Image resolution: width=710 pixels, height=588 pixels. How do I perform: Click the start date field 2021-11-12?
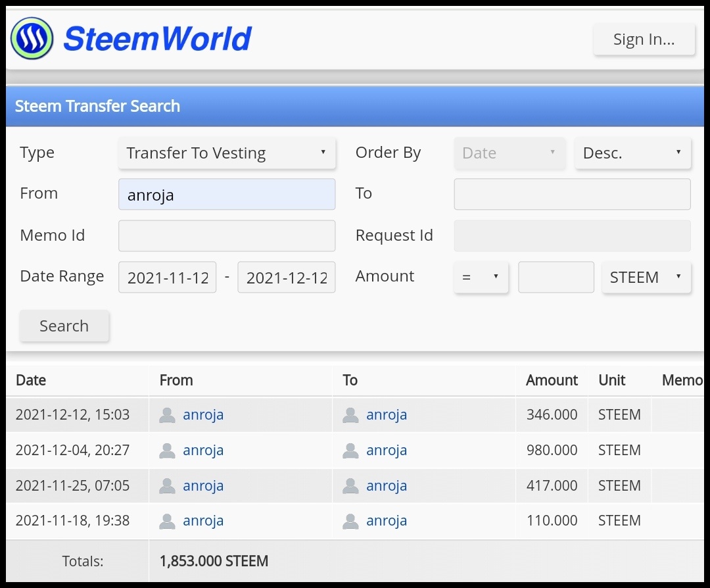click(168, 278)
